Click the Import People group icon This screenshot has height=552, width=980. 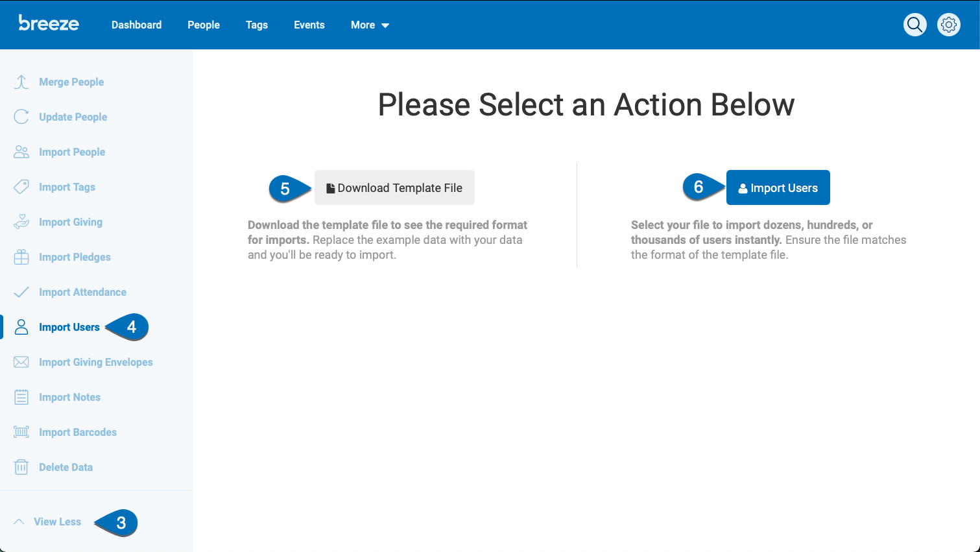pyautogui.click(x=21, y=152)
